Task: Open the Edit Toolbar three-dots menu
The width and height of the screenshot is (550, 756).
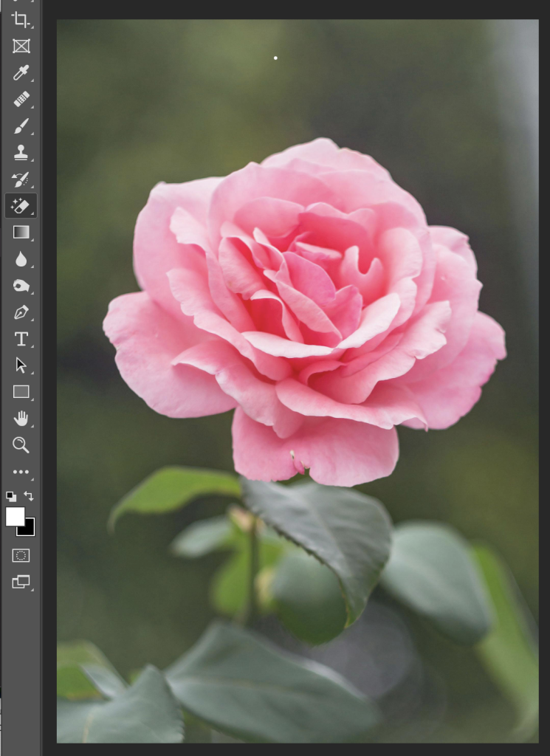Action: click(21, 472)
